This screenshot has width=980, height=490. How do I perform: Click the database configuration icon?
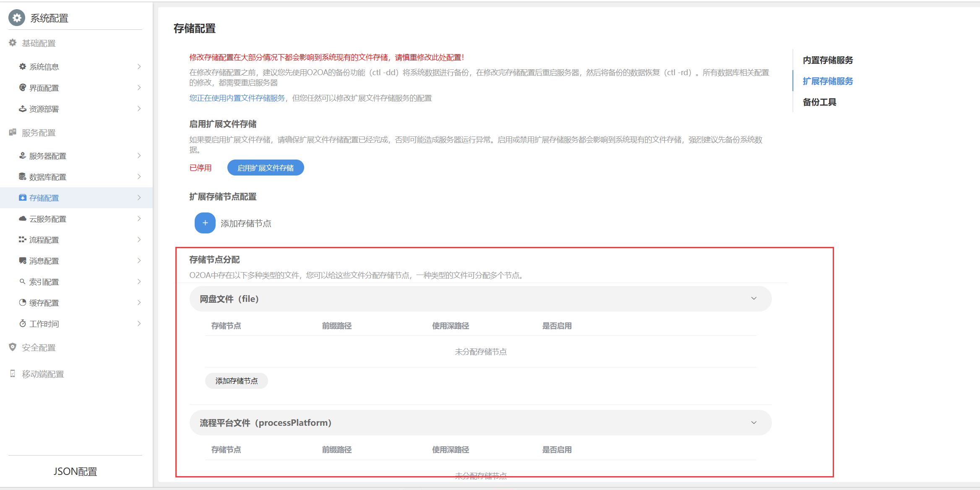[x=23, y=177]
